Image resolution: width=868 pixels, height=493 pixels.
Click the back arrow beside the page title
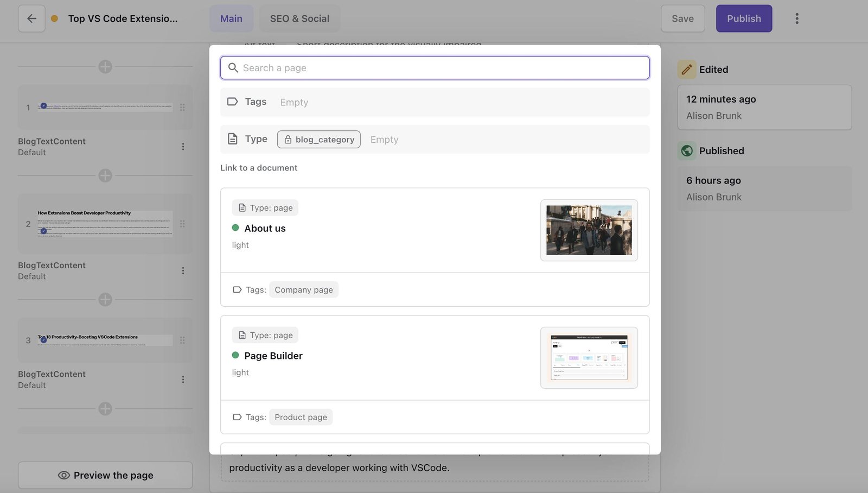(x=31, y=18)
